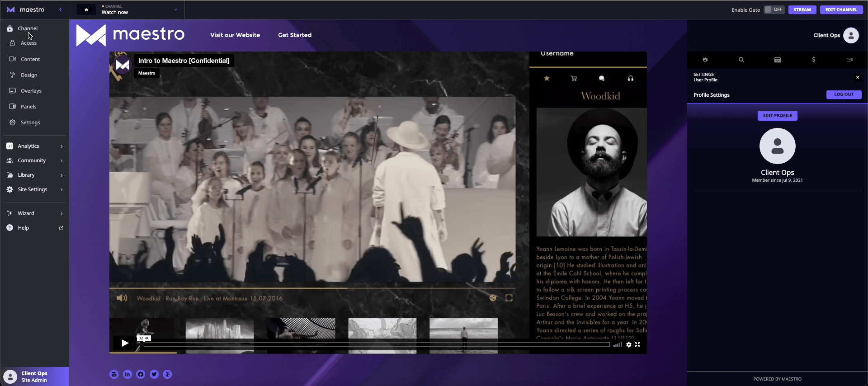Screen dimensions: 868x386
Task: Open Help in a new window
Action: 34,228
